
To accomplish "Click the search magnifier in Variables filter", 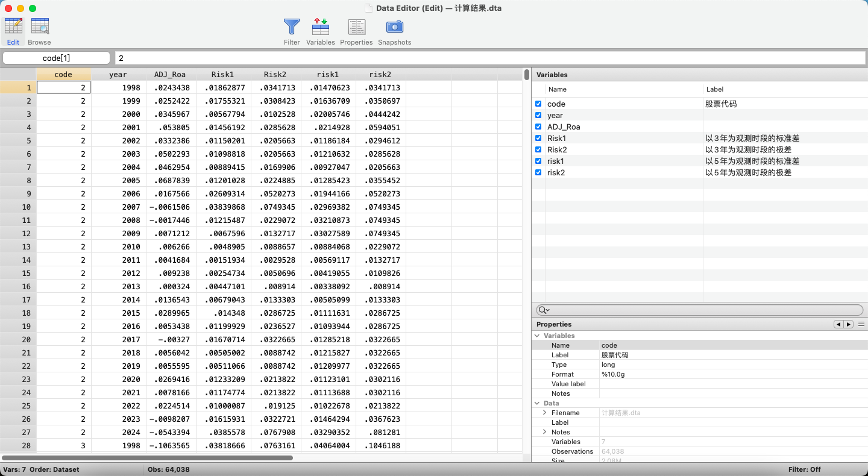I will coord(543,310).
